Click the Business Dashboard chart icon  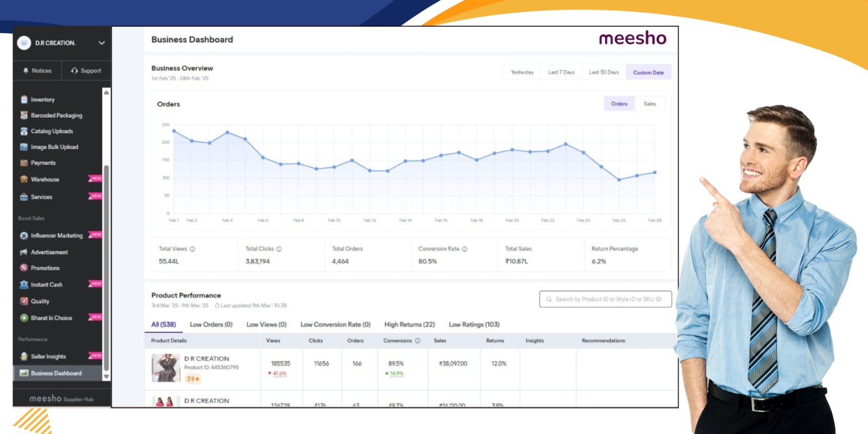[x=24, y=373]
